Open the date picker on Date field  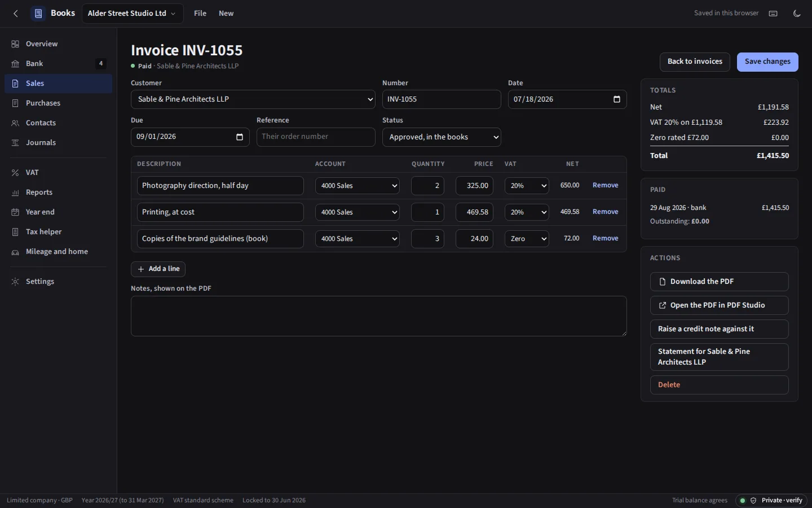click(617, 99)
